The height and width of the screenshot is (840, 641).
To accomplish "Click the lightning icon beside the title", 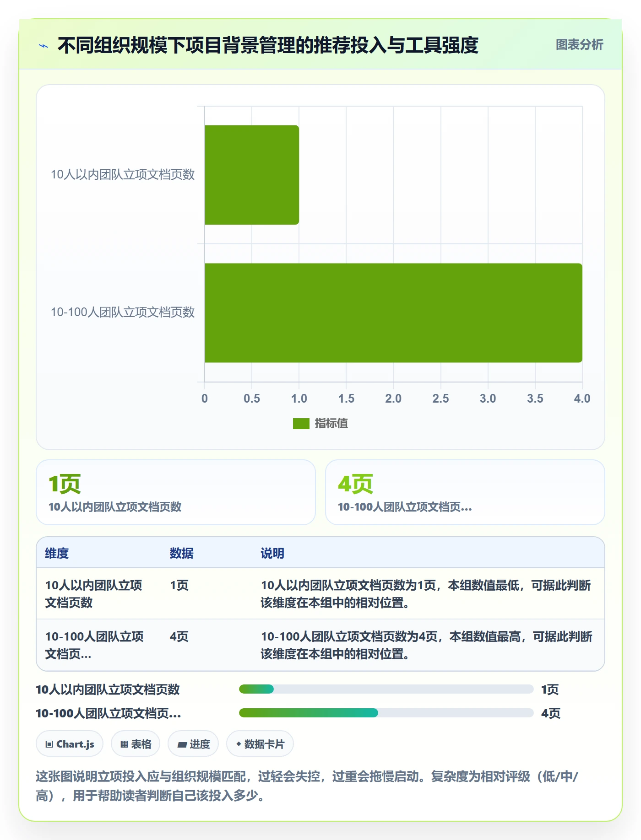I will (x=43, y=46).
